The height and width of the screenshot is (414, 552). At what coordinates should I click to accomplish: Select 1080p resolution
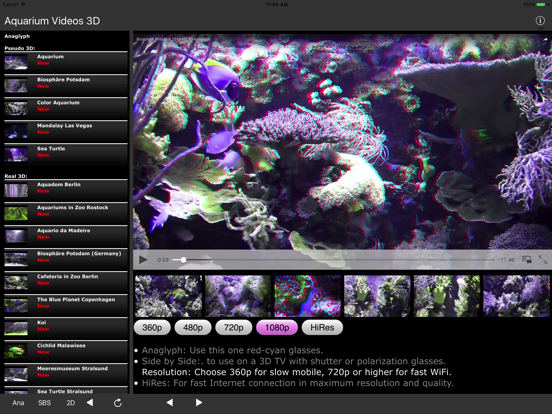277,327
